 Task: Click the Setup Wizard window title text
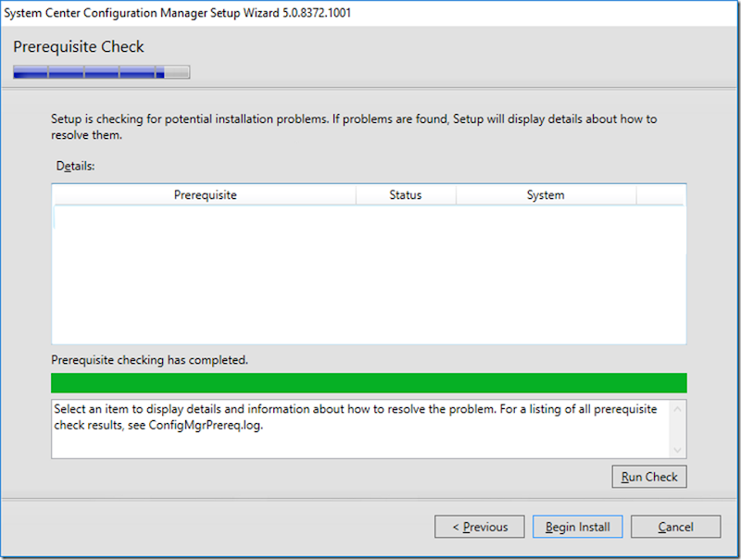(178, 13)
